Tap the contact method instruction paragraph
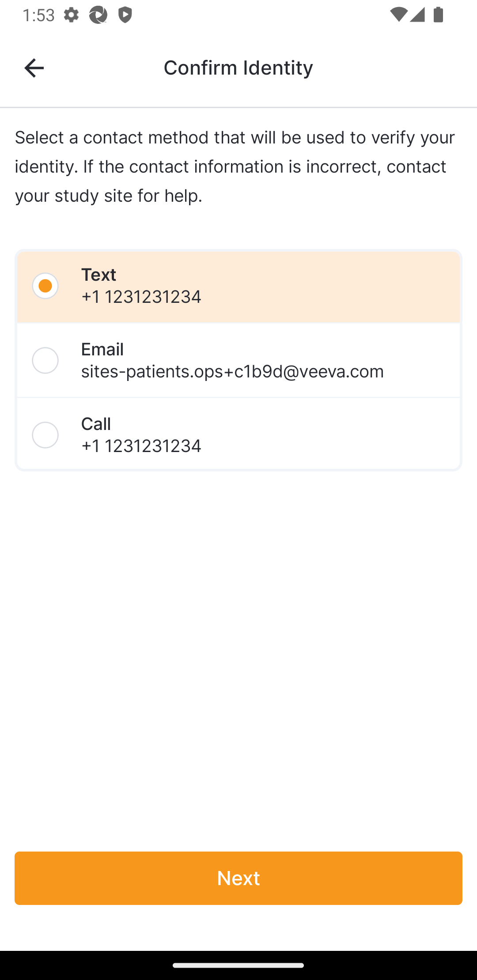This screenshot has width=477, height=980. tap(235, 166)
